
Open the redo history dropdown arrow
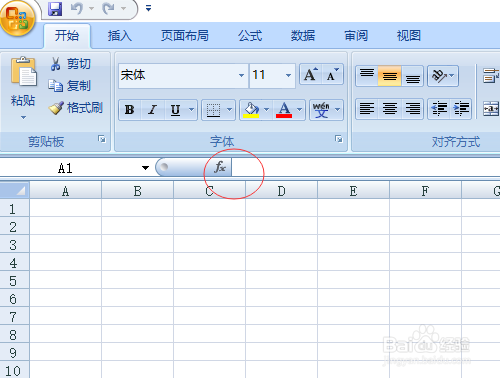[x=123, y=8]
